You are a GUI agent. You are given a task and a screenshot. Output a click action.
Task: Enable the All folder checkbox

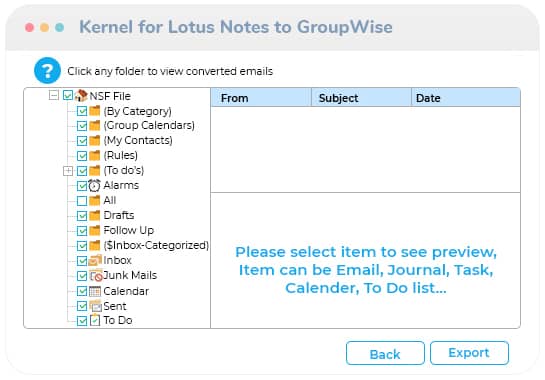point(82,201)
